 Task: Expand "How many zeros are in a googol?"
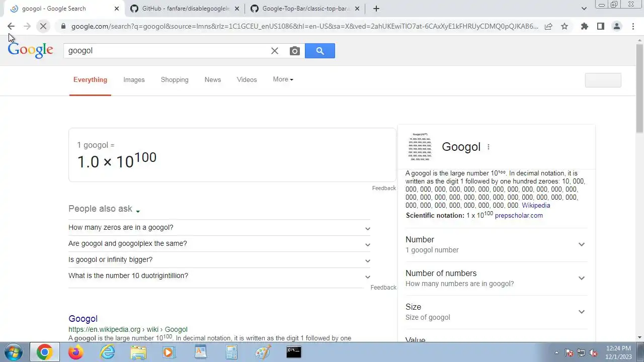tap(219, 228)
